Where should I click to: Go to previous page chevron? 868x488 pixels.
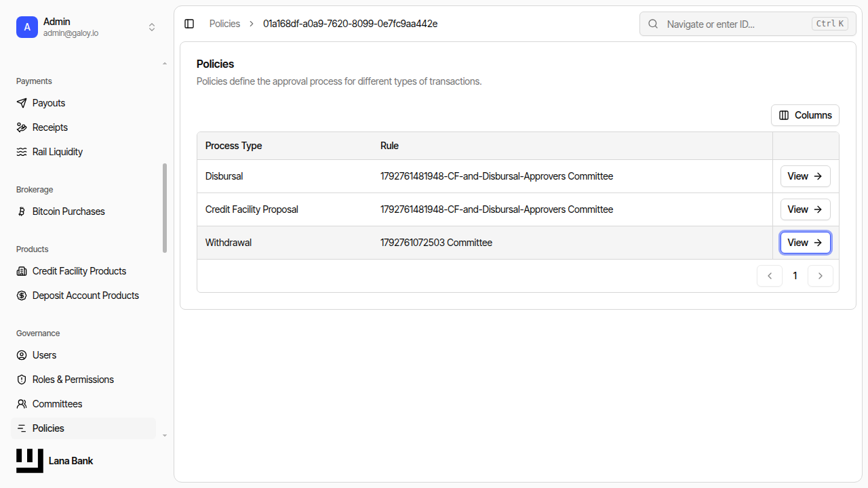(x=770, y=276)
